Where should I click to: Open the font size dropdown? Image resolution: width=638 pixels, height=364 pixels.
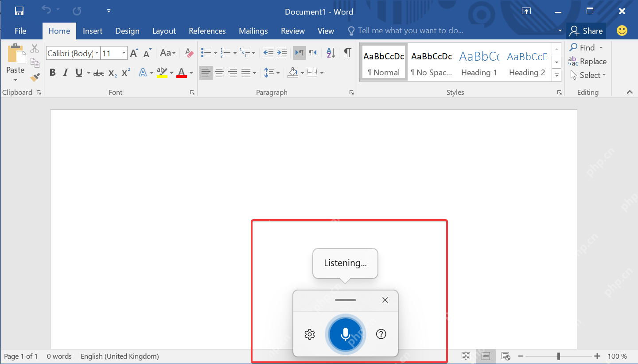(x=124, y=54)
